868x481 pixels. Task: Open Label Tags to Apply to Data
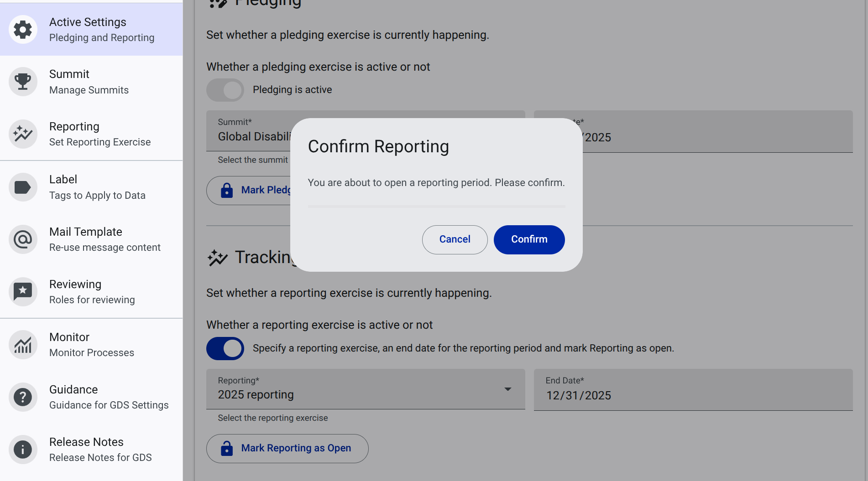click(91, 187)
